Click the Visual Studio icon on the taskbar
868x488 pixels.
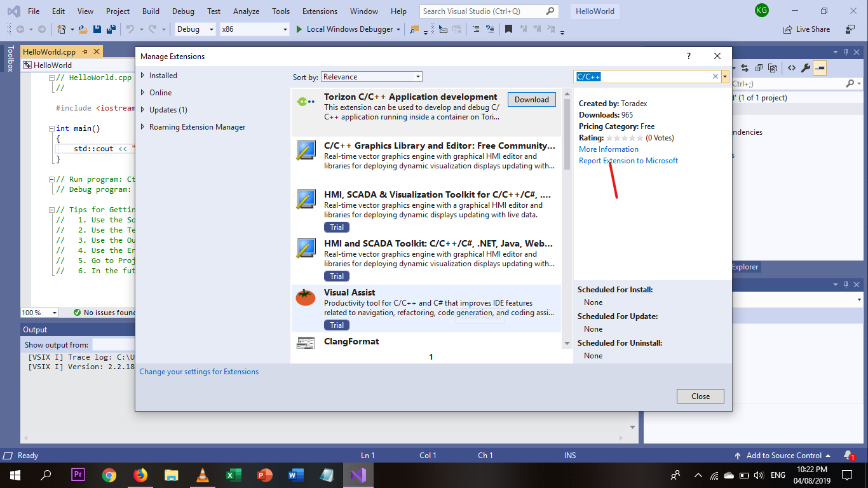[357, 475]
